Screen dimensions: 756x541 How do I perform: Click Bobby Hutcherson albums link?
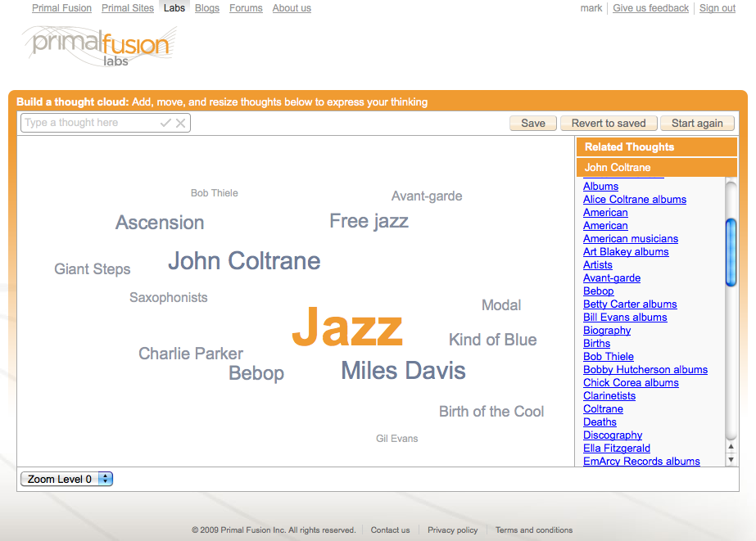pos(645,369)
